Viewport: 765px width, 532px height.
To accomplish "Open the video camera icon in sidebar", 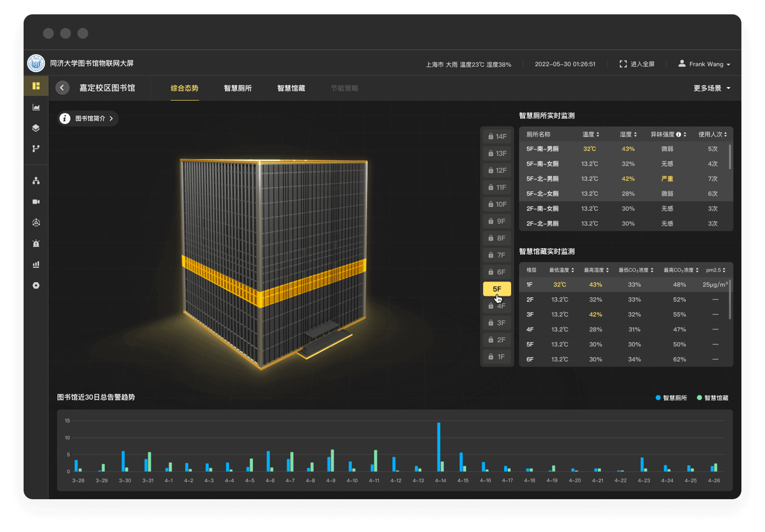I will (x=36, y=201).
